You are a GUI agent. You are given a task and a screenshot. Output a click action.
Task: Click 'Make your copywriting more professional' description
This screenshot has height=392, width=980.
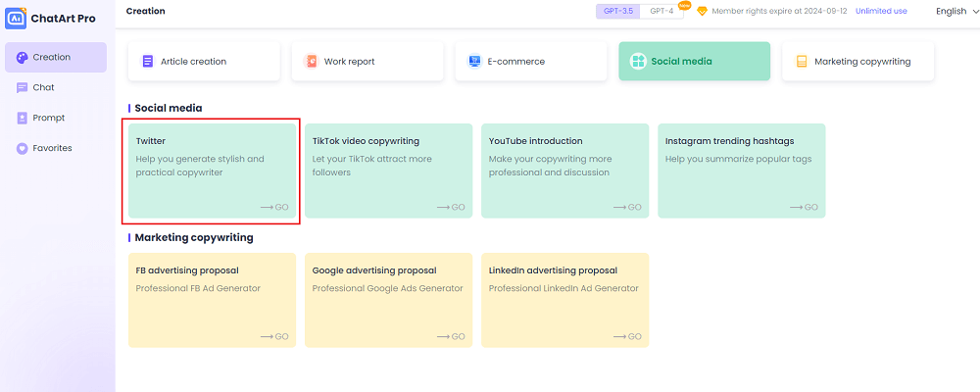tap(551, 166)
